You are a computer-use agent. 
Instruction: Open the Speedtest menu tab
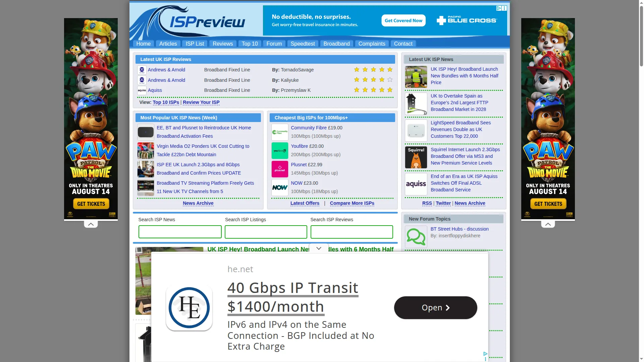(303, 44)
